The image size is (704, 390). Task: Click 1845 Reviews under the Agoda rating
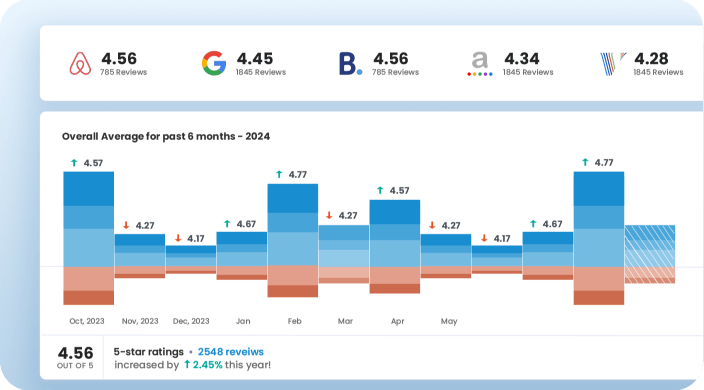528,72
